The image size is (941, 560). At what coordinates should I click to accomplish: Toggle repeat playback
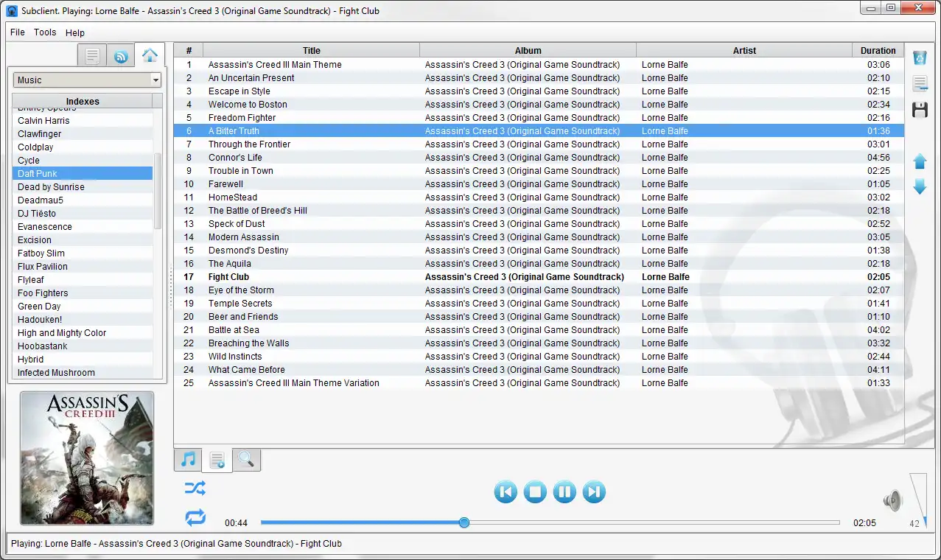click(195, 518)
